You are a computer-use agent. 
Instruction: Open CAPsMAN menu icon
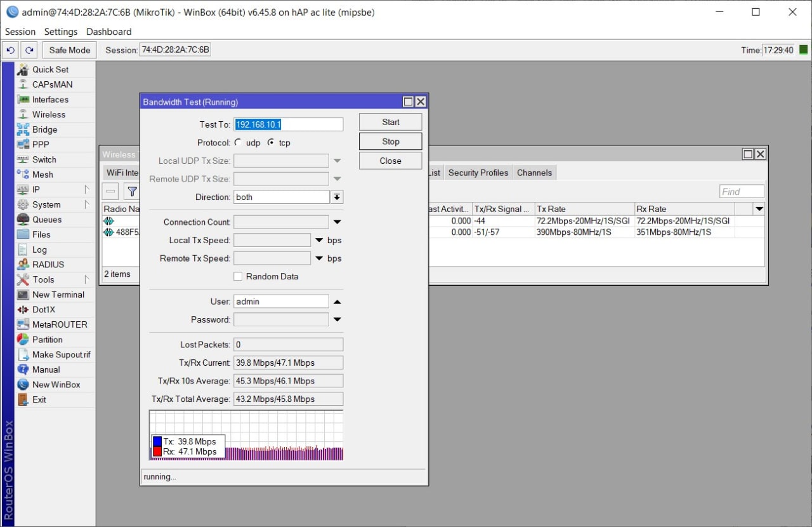pos(23,84)
